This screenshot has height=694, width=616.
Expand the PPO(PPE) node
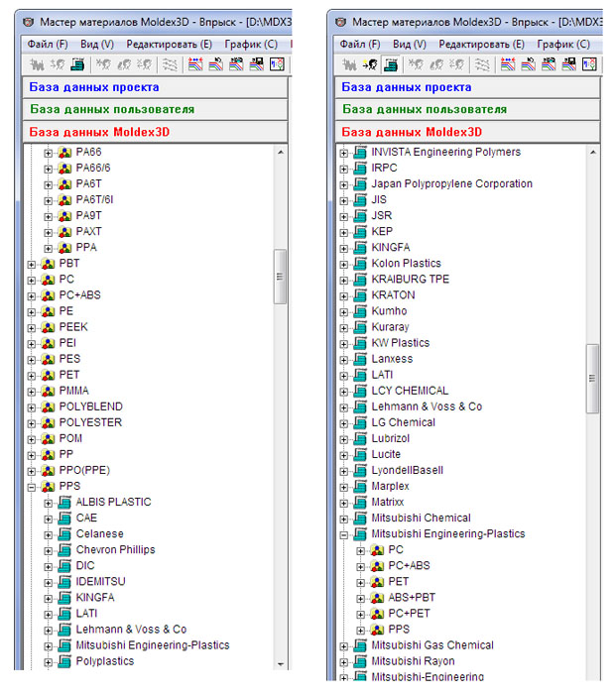(x=32, y=471)
